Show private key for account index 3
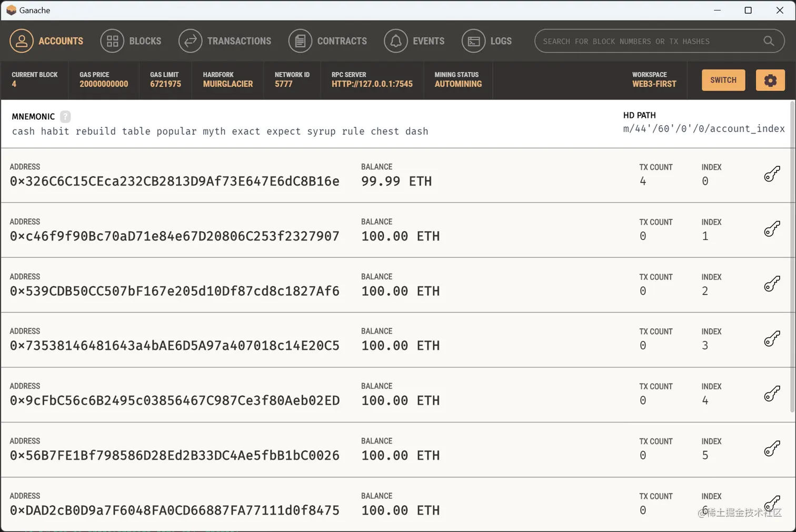The height and width of the screenshot is (532, 796). 772,338
